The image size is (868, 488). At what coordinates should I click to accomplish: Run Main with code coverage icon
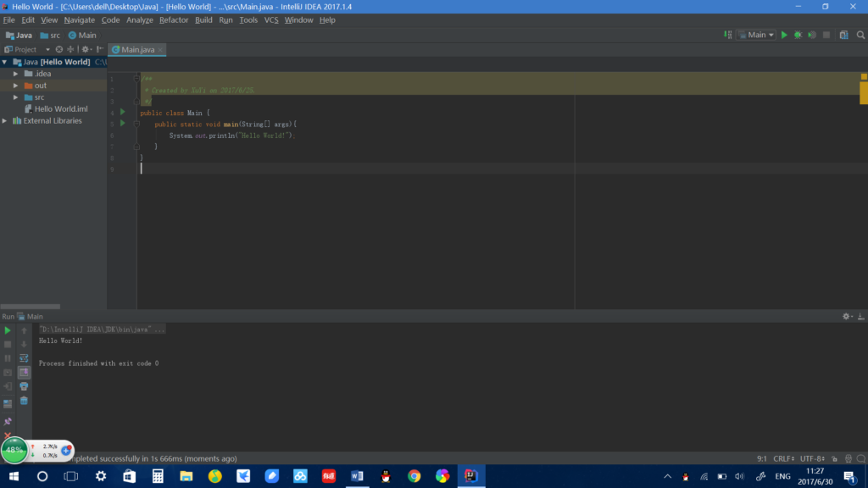point(811,35)
